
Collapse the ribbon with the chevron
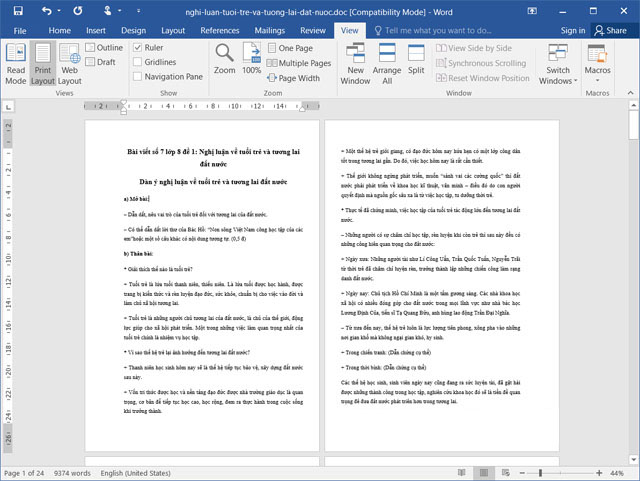(631, 93)
